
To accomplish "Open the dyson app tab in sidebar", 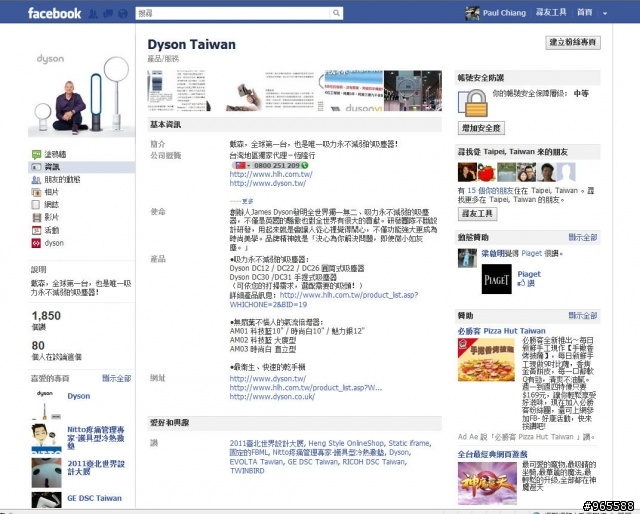I will click(x=82, y=243).
